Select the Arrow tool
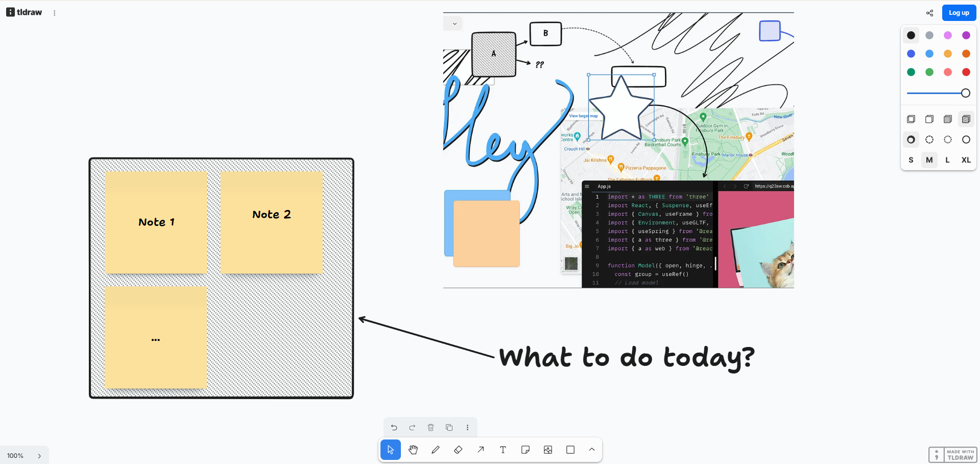The height and width of the screenshot is (464, 980). tap(481, 450)
